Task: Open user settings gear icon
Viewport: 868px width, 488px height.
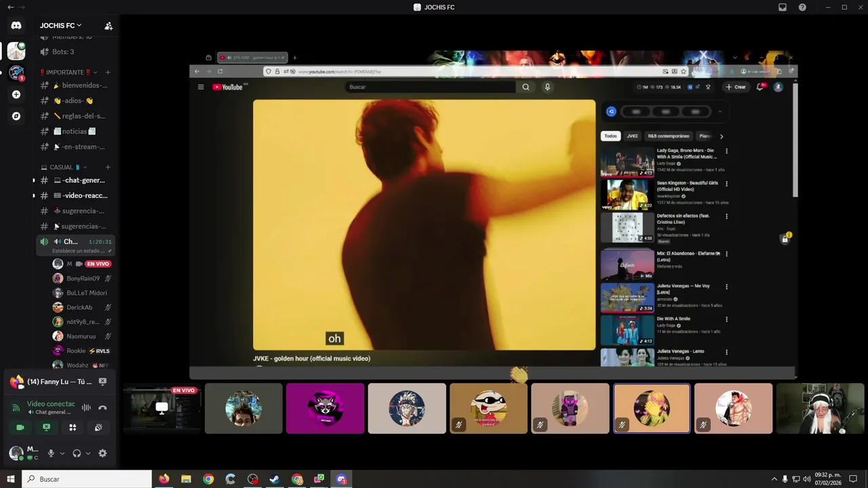Action: pyautogui.click(x=102, y=453)
